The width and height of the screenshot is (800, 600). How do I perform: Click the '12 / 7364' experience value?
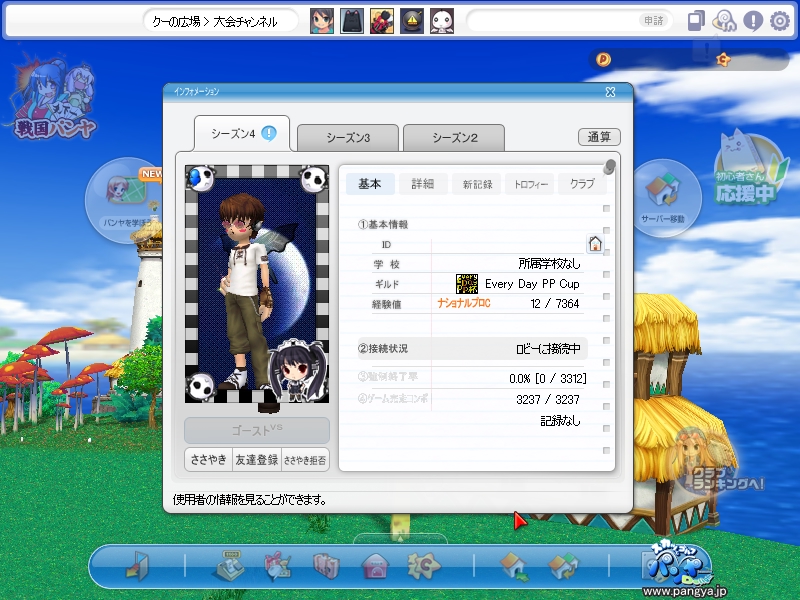(x=555, y=304)
